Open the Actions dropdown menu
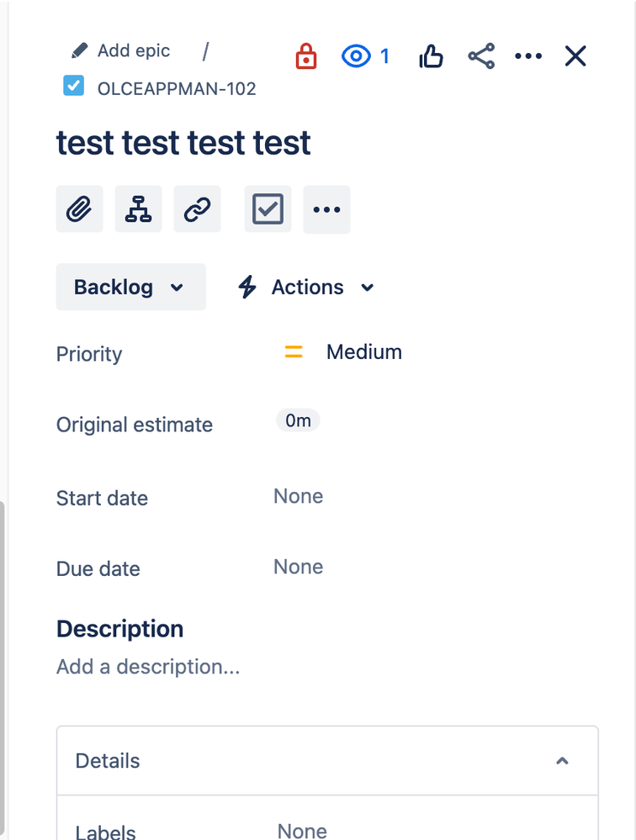This screenshot has height=840, width=636. (x=306, y=287)
